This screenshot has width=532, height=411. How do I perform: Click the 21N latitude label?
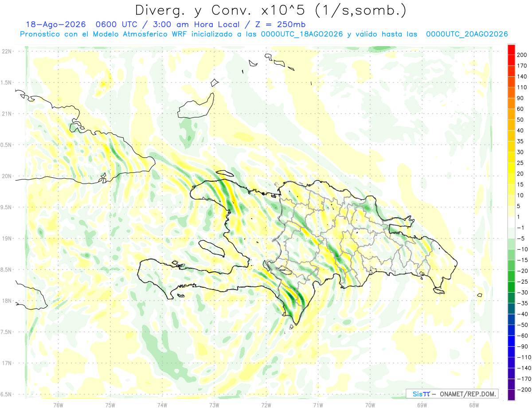[x=7, y=114]
